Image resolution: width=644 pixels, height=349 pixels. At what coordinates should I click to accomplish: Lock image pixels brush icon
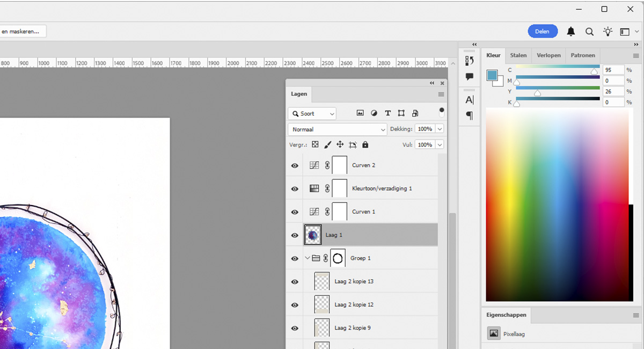pos(327,144)
